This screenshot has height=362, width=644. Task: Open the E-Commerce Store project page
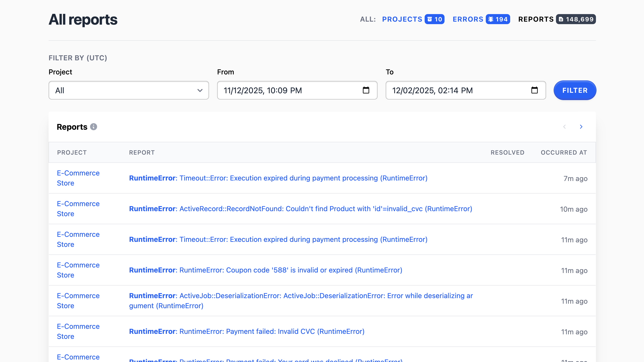tap(78, 178)
